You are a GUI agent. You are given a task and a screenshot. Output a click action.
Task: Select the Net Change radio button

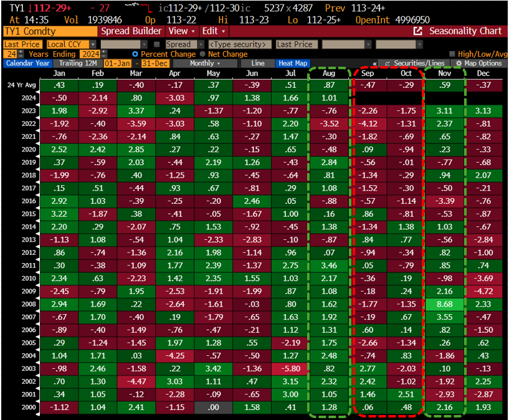202,54
